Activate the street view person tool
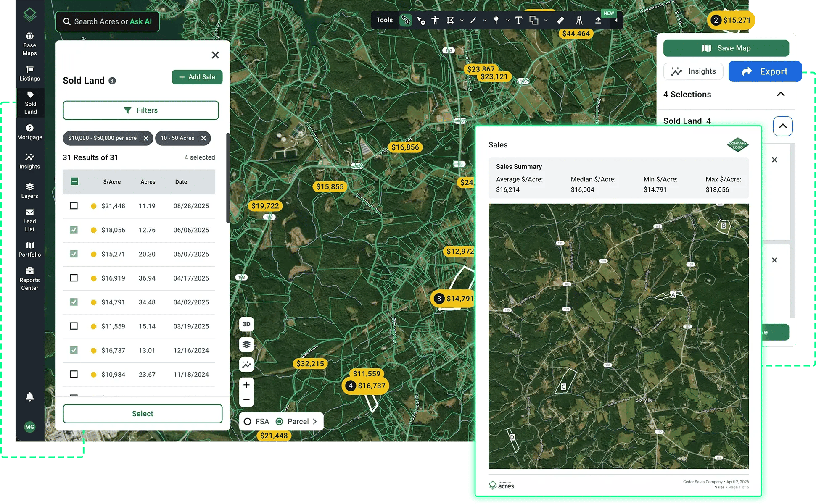This screenshot has width=816, height=504. coord(435,20)
